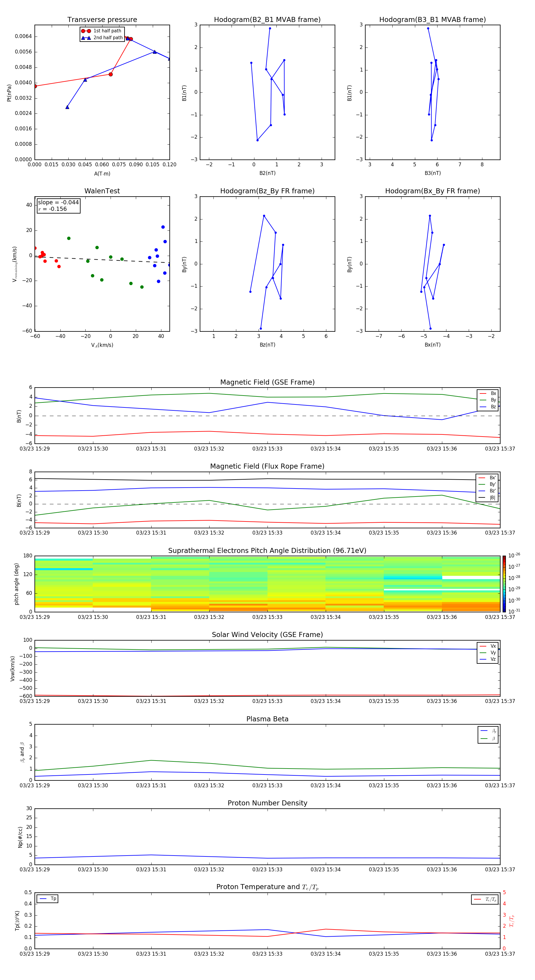The height and width of the screenshot is (980, 535).
Task: Click the highest blue point in WalenTest scatter
Action: pos(163,227)
